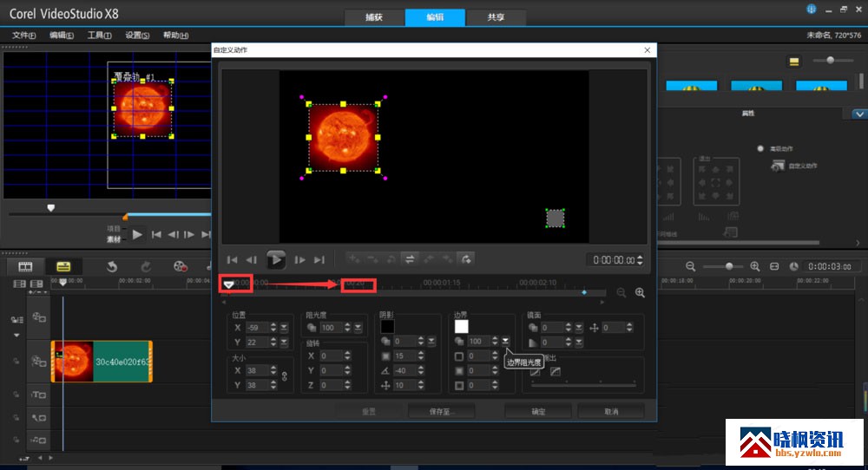868x470 pixels.
Task: Click the 确定 button
Action: pyautogui.click(x=538, y=411)
